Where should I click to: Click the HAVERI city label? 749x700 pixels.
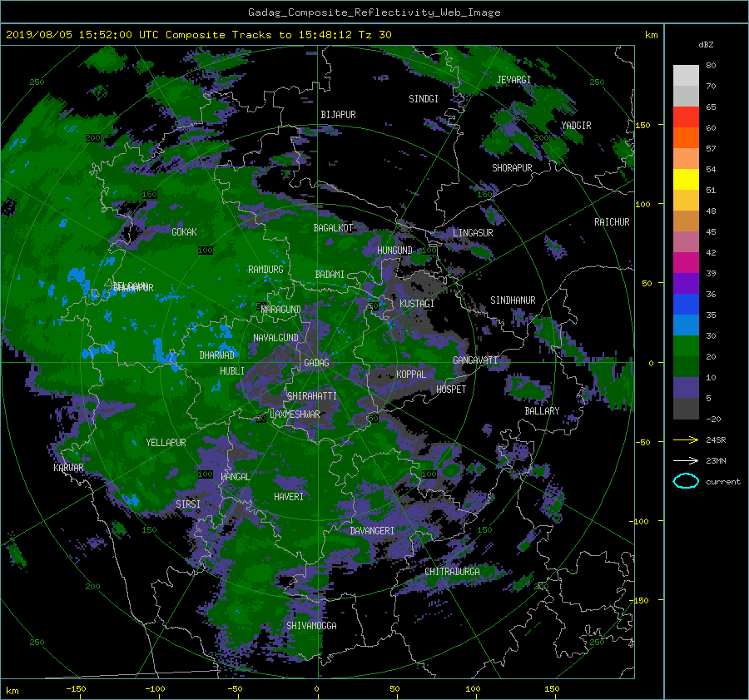coord(289,497)
